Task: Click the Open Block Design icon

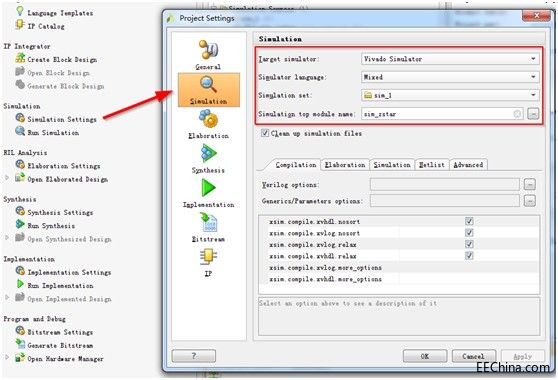Action: coord(20,72)
